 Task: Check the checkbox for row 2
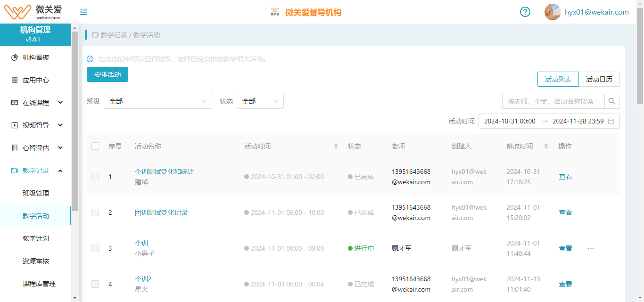click(x=95, y=212)
